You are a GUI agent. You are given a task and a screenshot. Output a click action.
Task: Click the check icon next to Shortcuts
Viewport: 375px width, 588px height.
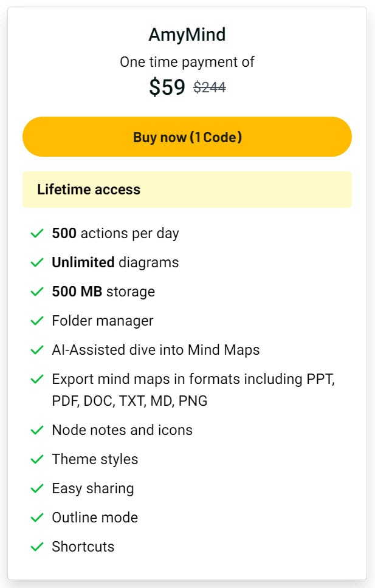coord(37,547)
